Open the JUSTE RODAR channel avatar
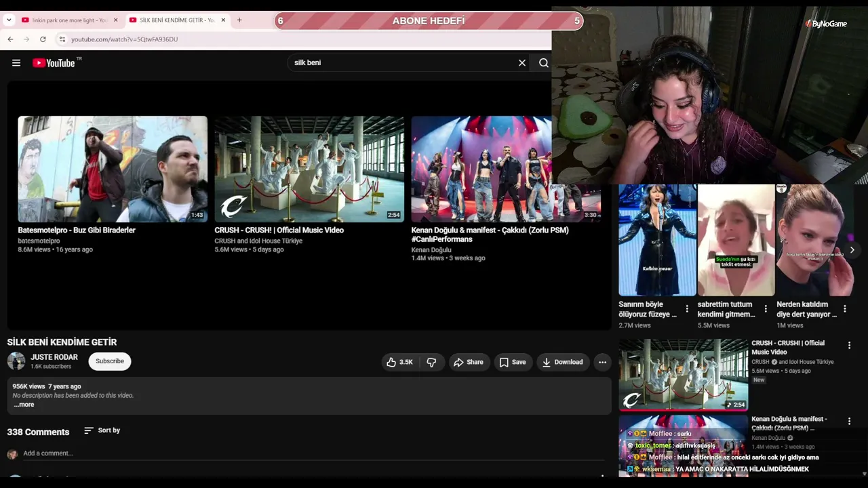The image size is (868, 488). click(x=16, y=361)
